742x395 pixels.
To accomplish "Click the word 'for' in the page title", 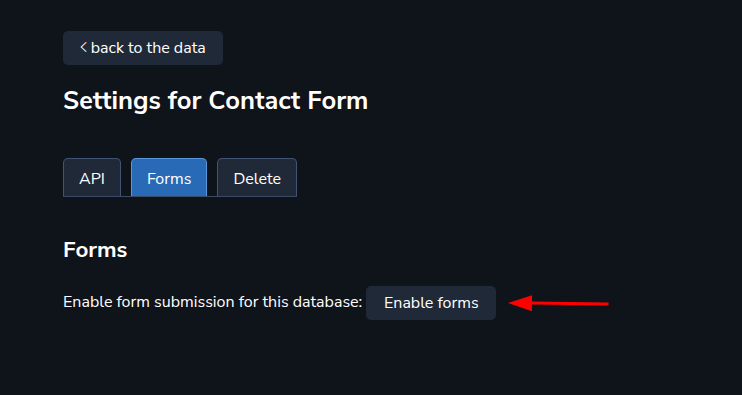I will [185, 101].
